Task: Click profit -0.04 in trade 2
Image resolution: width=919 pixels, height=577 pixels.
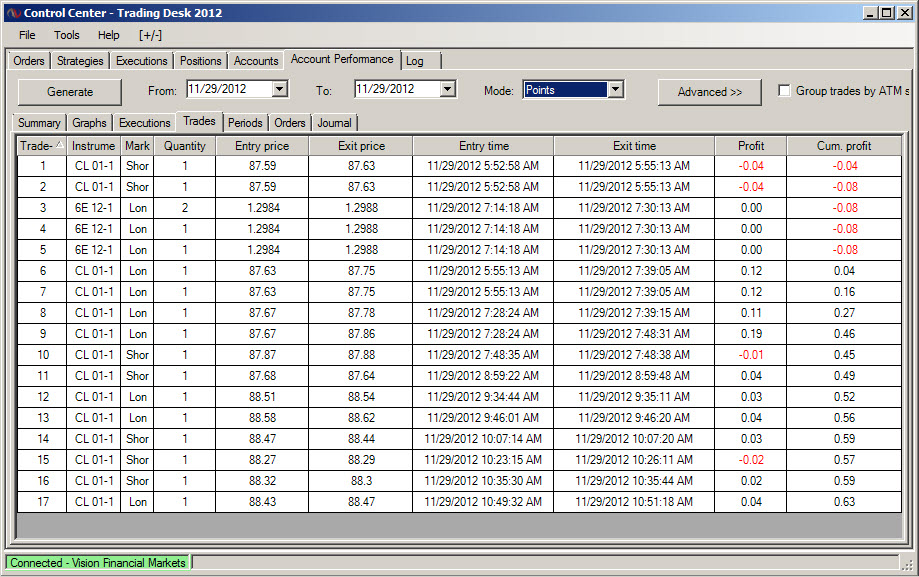Action: coord(751,187)
